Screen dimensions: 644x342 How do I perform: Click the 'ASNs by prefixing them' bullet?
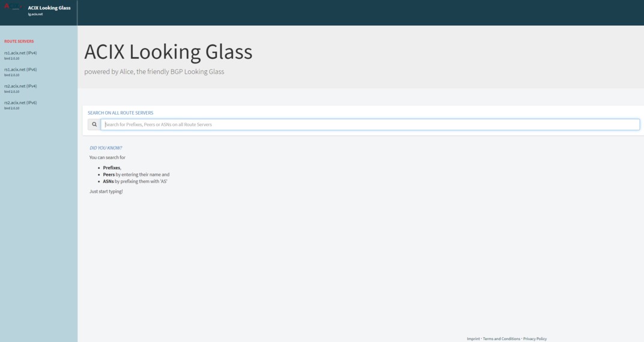coord(135,181)
